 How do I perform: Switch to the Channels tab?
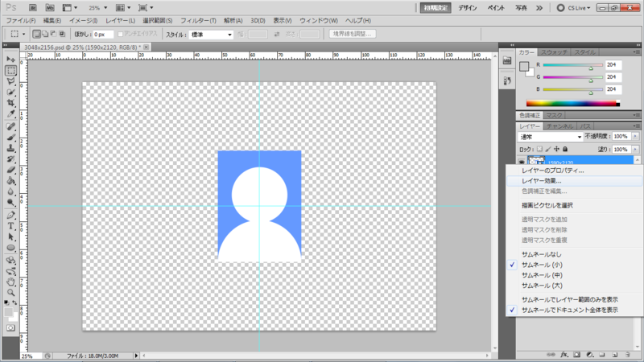point(559,126)
